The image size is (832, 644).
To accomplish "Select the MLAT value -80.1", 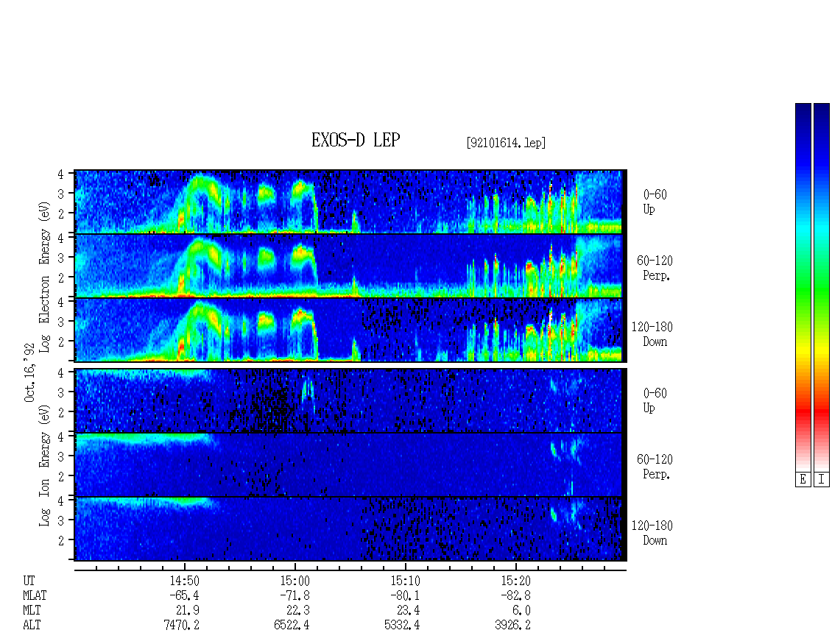I will coord(405,595).
